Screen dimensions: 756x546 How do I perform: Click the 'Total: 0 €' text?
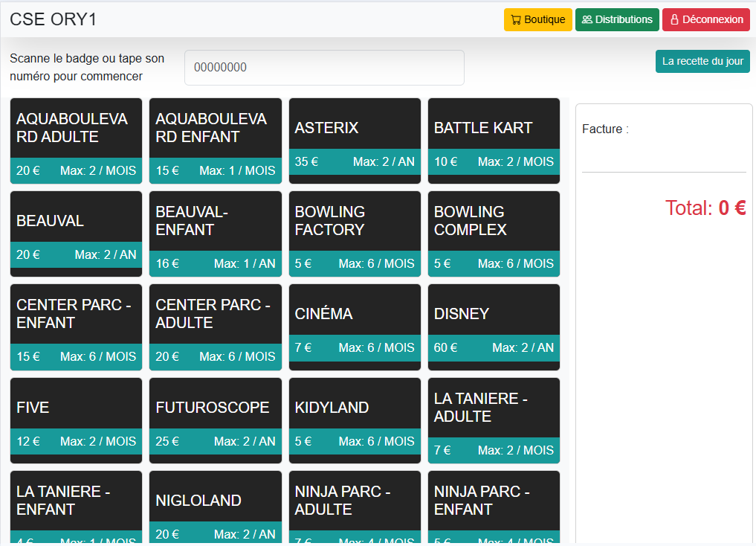pos(706,208)
